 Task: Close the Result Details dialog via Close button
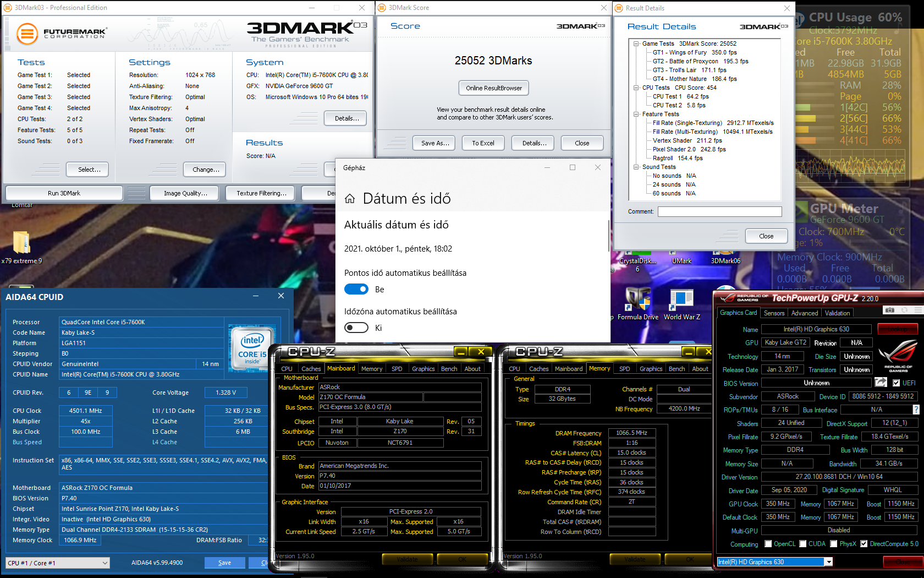tap(766, 236)
